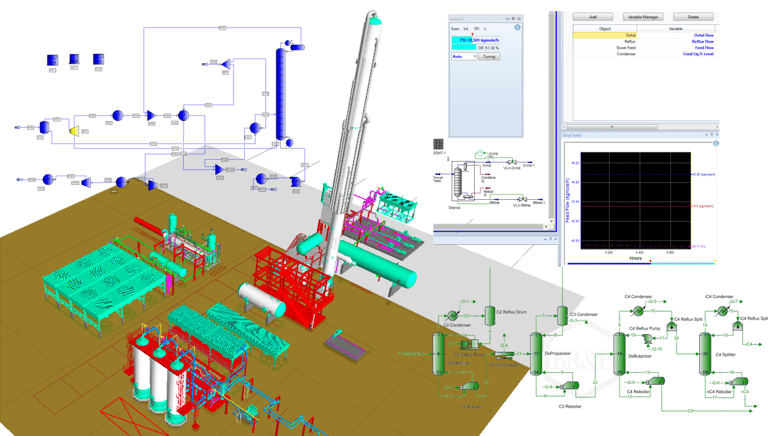Open the StripChart2 panel dropdown arrow

707,135
